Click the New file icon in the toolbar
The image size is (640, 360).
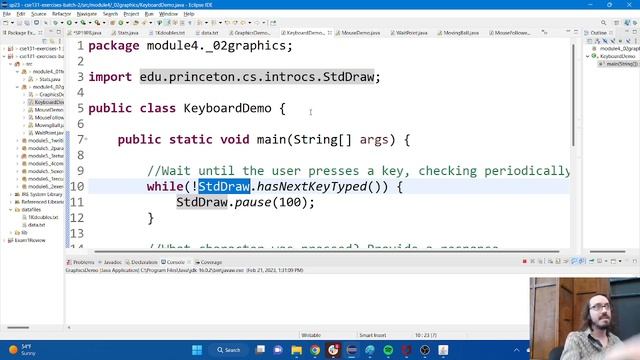click(x=6, y=23)
